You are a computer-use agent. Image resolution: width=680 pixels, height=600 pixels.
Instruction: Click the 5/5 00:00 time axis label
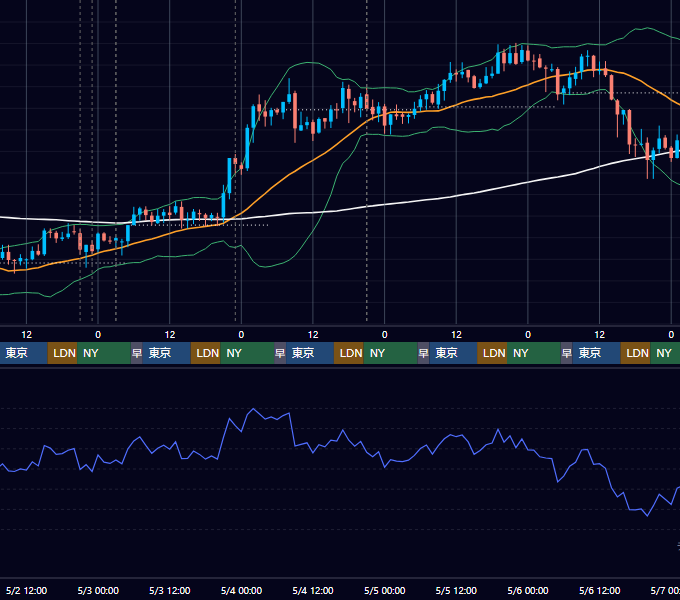click(x=385, y=590)
